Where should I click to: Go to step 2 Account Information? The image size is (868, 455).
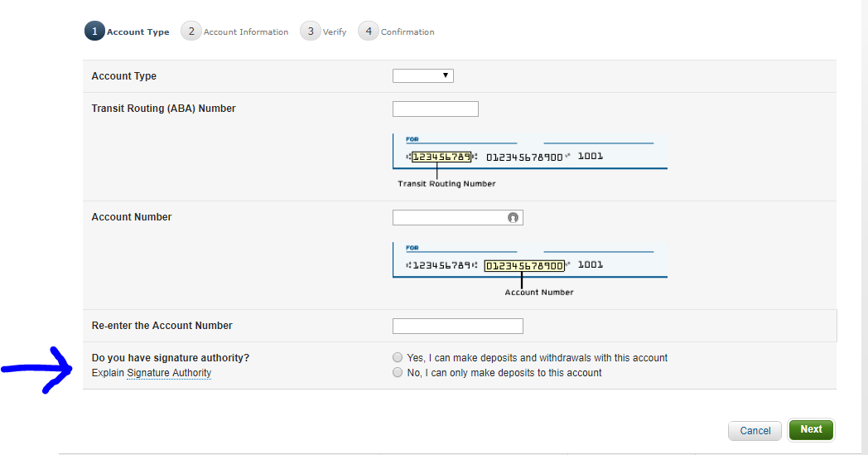(234, 31)
